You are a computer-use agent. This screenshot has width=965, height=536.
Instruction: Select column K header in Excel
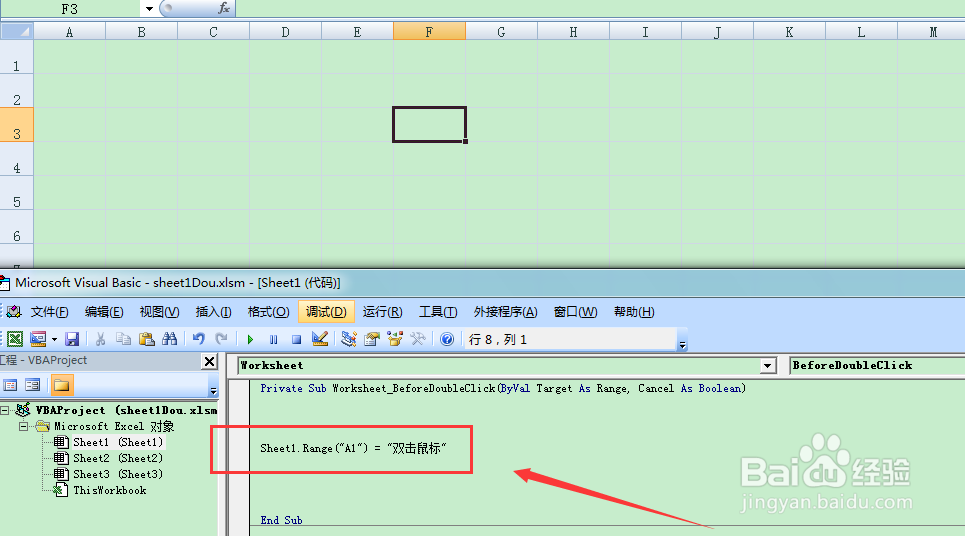[x=789, y=31]
